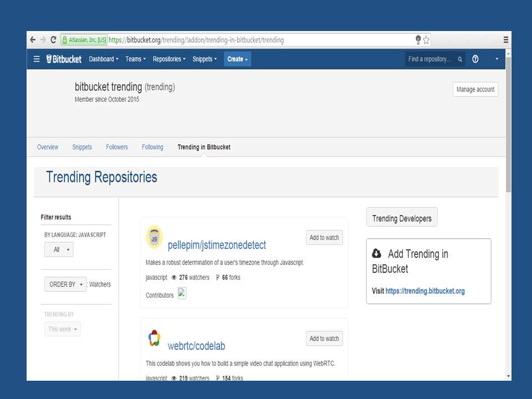Open the Dashboard dropdown menu

[x=104, y=59]
